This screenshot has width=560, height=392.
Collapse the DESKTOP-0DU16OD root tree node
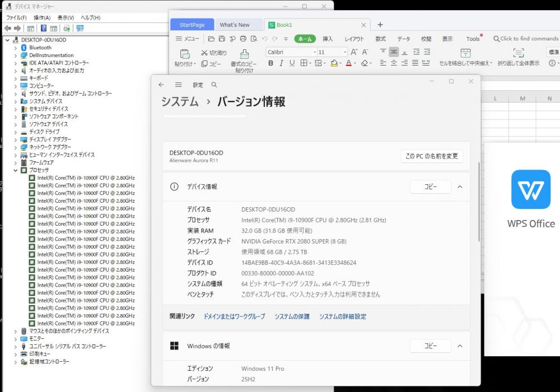coord(7,40)
